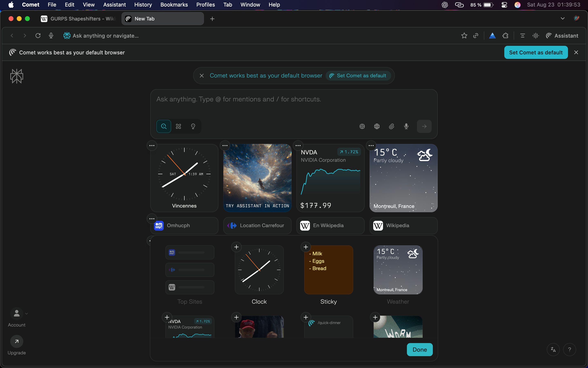588x368 pixels.
Task: Select the New Tab tab
Action: click(x=163, y=19)
